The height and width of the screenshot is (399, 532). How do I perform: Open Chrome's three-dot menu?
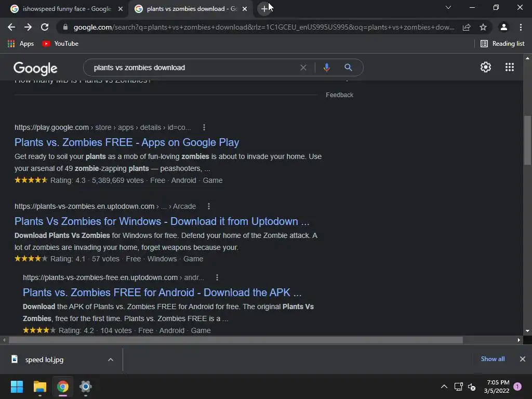[521, 27]
